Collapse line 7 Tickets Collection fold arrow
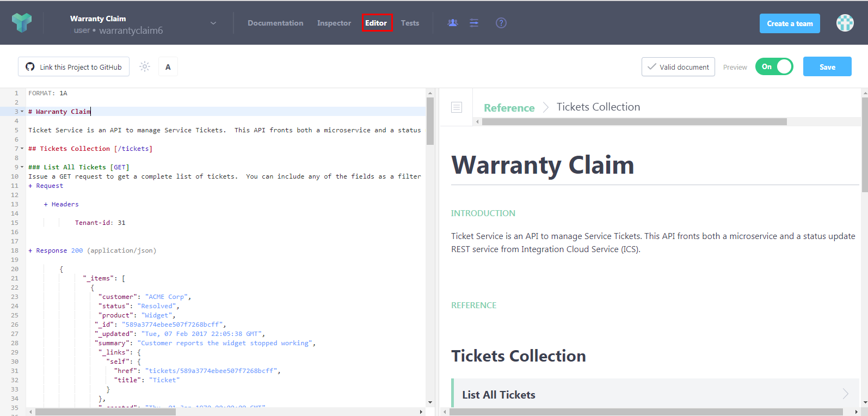The height and width of the screenshot is (416, 868). coord(22,149)
